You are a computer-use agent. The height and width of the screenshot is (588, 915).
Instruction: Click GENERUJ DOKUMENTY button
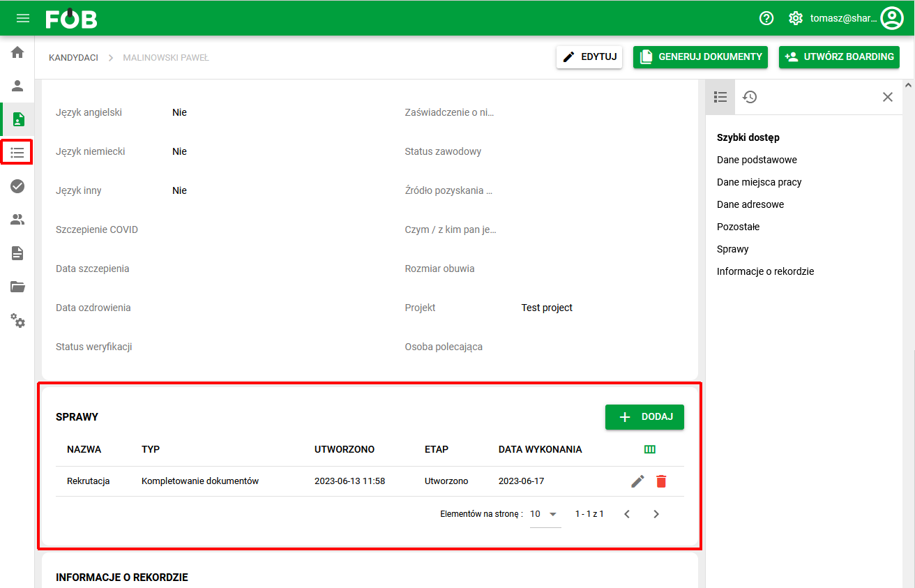700,57
